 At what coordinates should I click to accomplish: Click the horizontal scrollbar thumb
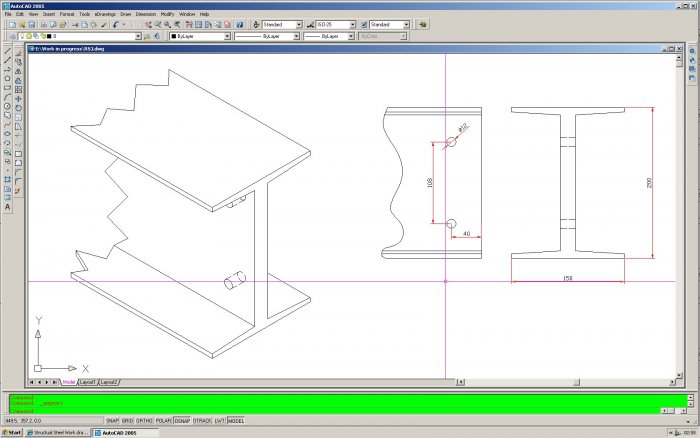576,382
